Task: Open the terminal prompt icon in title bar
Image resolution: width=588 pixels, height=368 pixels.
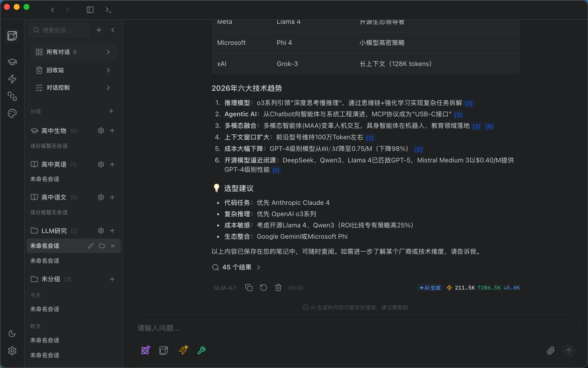Action: tap(109, 10)
